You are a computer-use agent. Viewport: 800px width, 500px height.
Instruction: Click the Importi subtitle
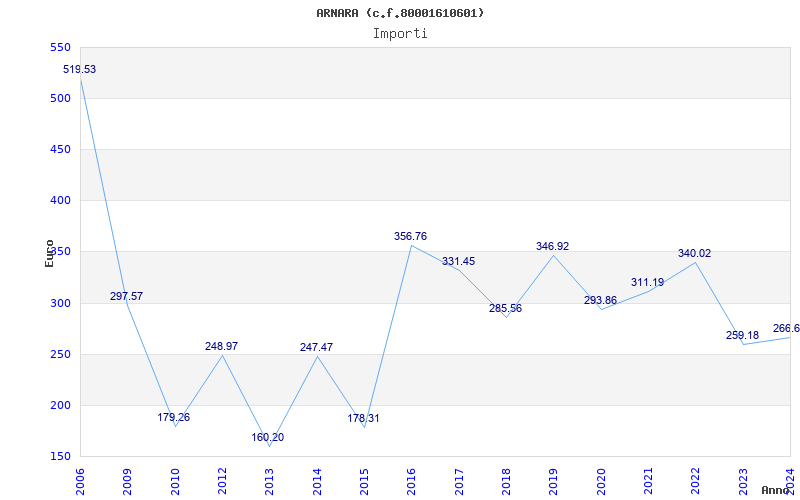[x=400, y=34]
